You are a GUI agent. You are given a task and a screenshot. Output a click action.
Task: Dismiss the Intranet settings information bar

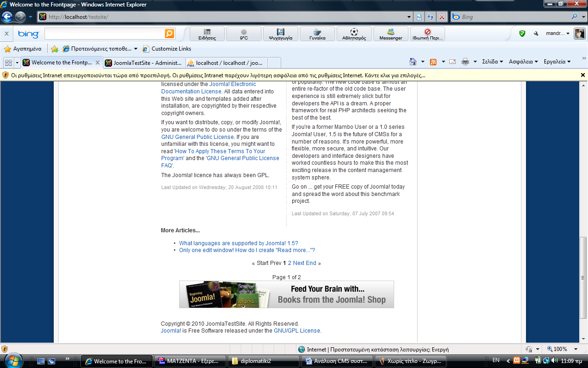point(583,75)
